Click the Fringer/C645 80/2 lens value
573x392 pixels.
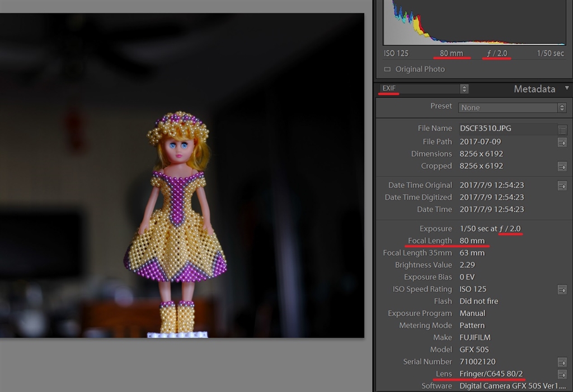(491, 374)
